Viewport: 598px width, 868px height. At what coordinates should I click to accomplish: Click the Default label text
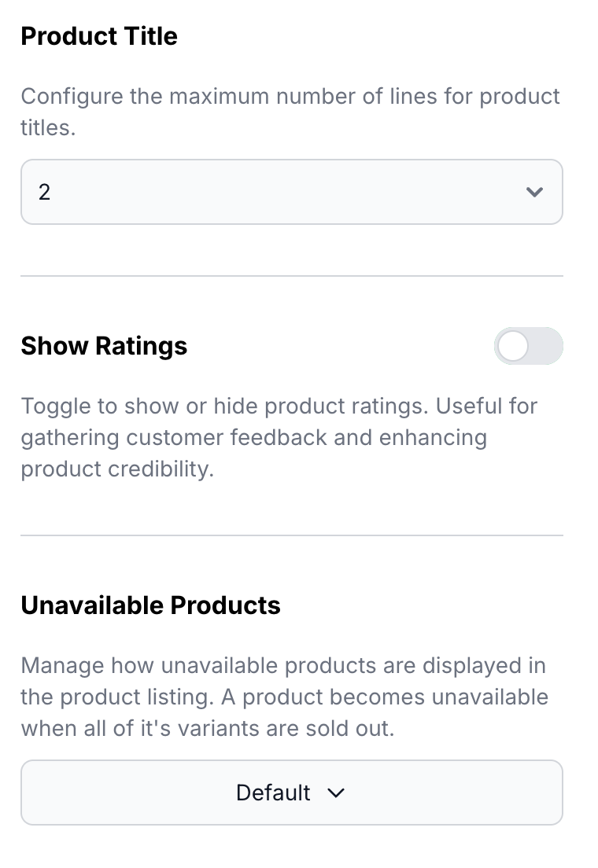[273, 793]
